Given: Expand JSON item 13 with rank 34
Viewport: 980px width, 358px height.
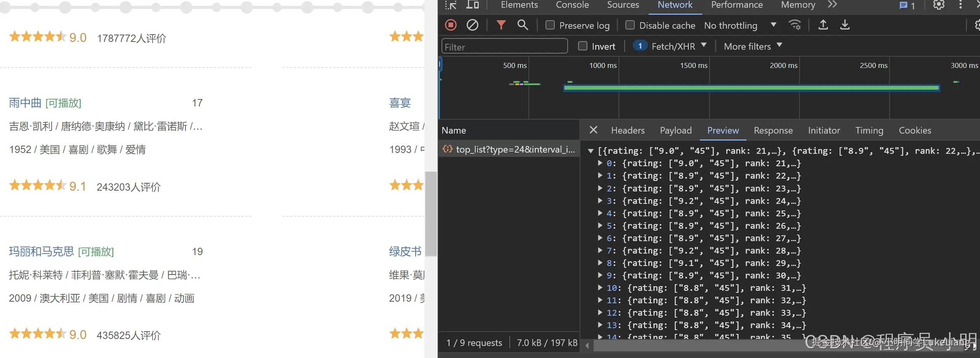Looking at the screenshot, I should coord(600,325).
